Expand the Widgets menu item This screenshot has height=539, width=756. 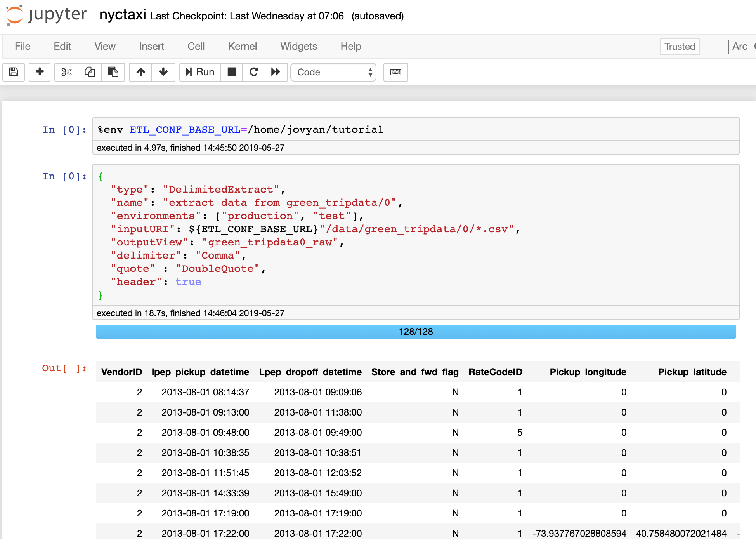(298, 46)
